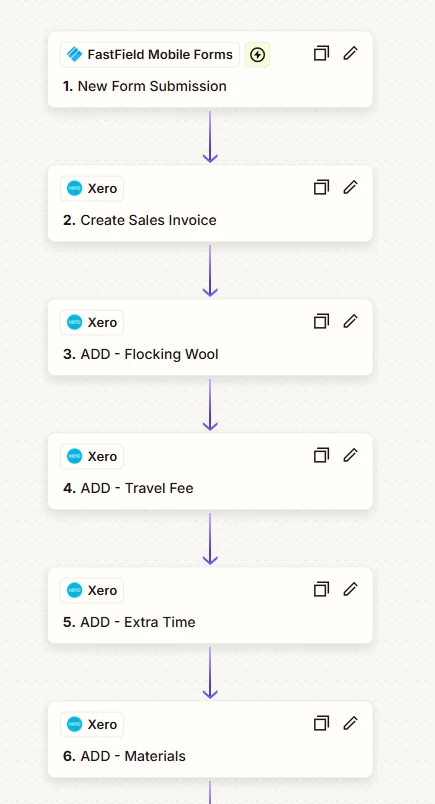Edit the ADD - Flocking Wool step
This screenshot has height=804, width=435.
tap(350, 321)
